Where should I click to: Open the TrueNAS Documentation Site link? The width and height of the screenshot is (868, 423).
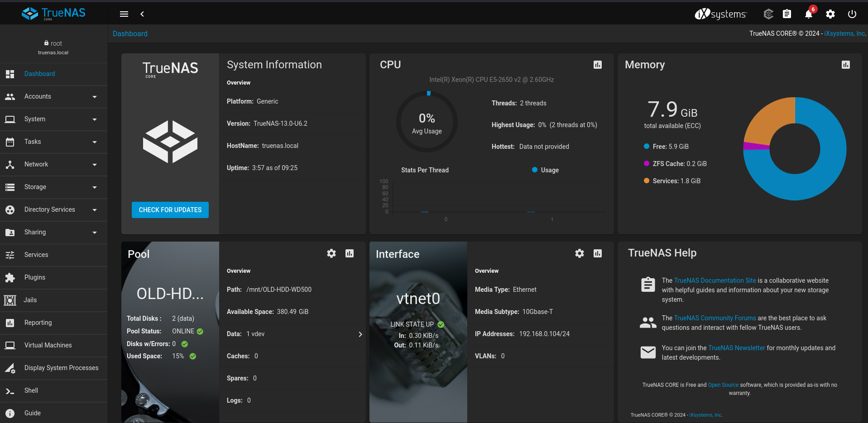(x=715, y=280)
